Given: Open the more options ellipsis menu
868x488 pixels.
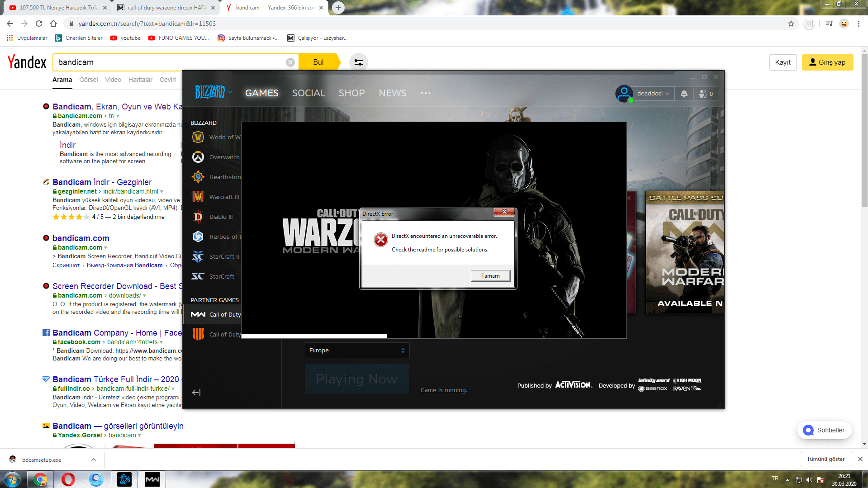Looking at the screenshot, I should [426, 93].
